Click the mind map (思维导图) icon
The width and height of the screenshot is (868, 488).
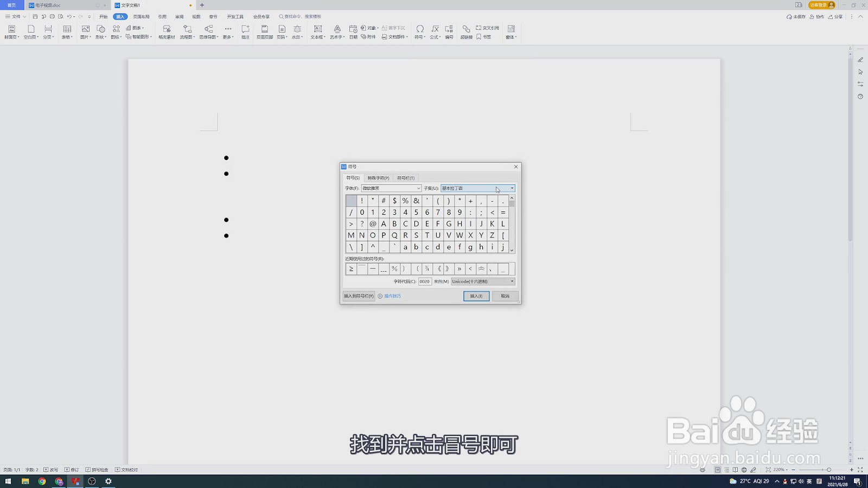tap(208, 29)
